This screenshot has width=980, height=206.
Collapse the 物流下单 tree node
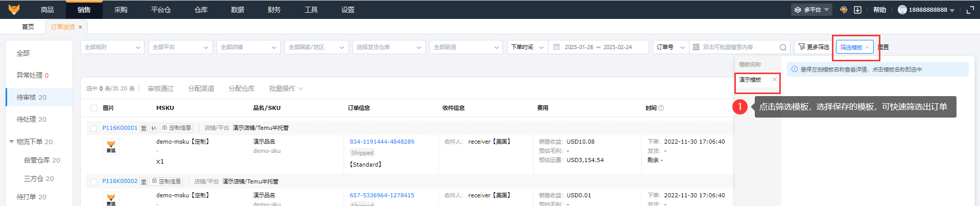(x=11, y=142)
